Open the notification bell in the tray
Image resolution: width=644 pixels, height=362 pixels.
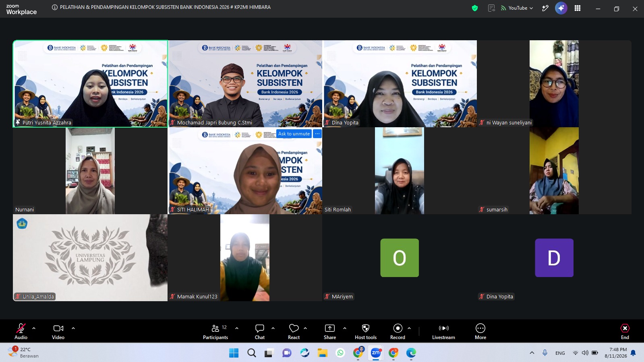click(x=633, y=353)
